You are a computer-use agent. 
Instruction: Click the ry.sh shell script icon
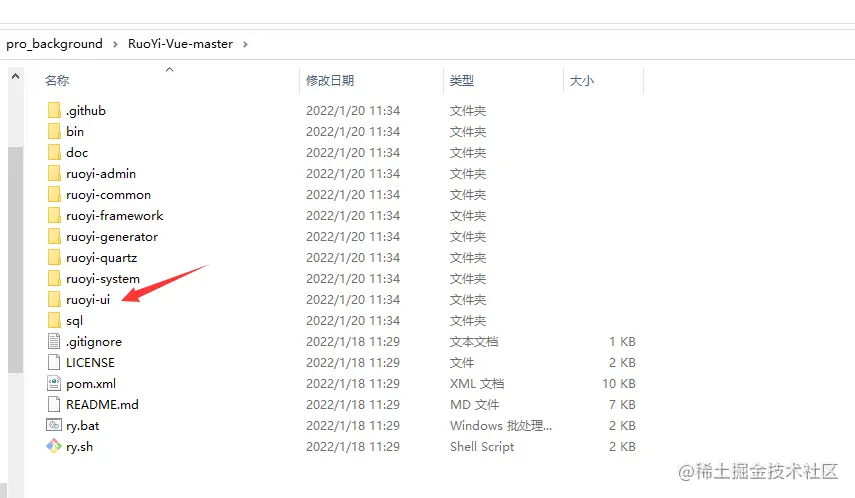[54, 446]
